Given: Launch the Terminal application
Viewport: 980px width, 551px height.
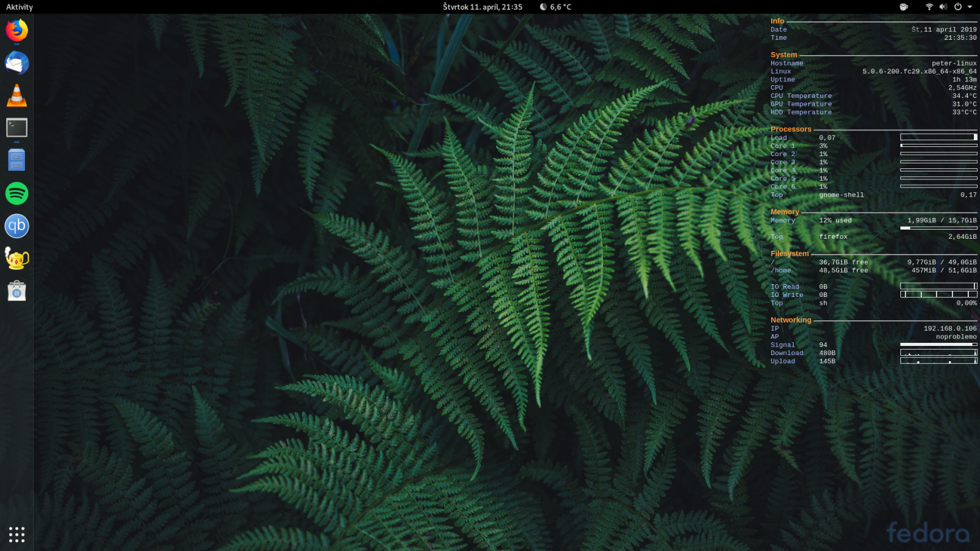Looking at the screenshot, I should point(17,127).
